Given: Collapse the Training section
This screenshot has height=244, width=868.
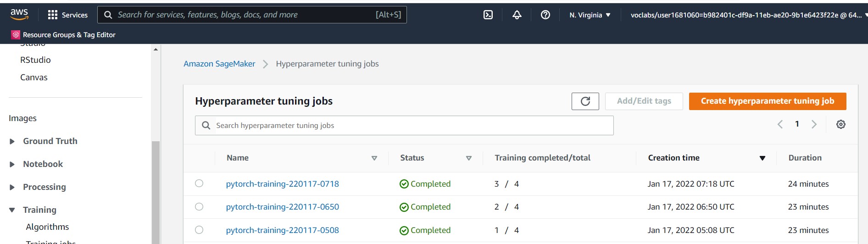Looking at the screenshot, I should click(x=12, y=210).
